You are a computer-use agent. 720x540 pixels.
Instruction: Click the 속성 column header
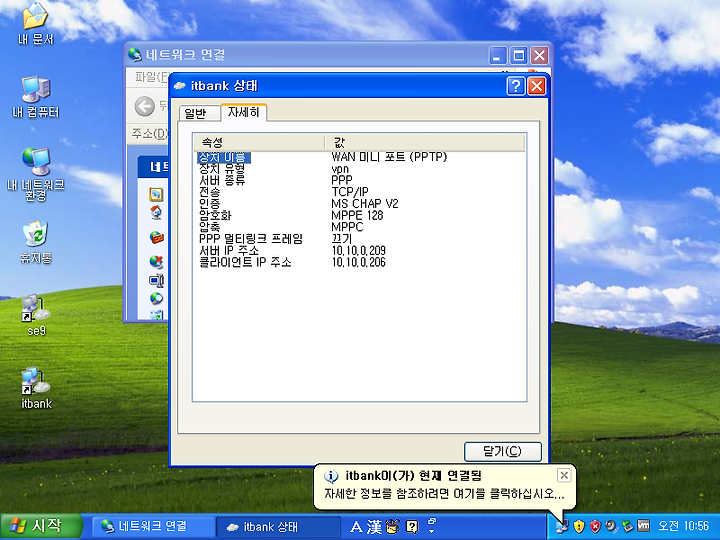click(x=259, y=142)
